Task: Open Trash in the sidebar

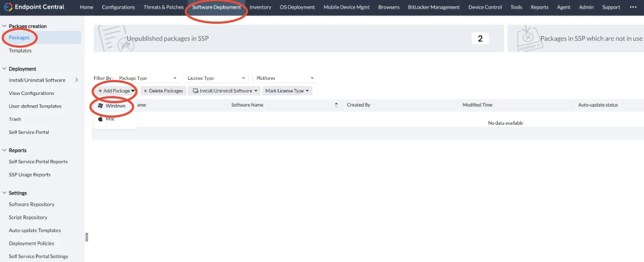Action: pyautogui.click(x=15, y=119)
